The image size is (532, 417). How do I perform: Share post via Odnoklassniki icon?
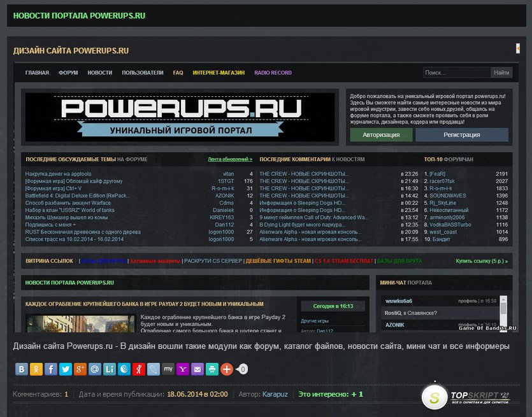36,369
